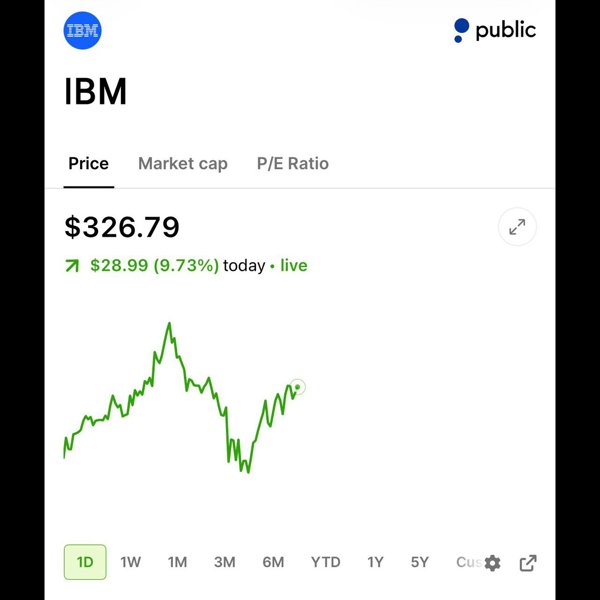Expand chart to fullscreen view
The image size is (600, 600).
(517, 227)
